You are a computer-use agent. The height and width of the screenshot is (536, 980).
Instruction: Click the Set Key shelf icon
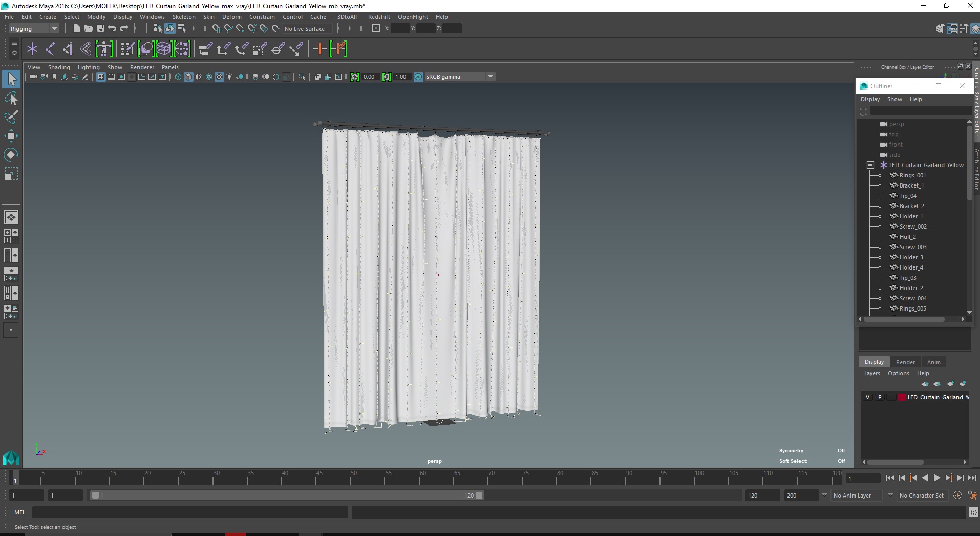(x=320, y=49)
